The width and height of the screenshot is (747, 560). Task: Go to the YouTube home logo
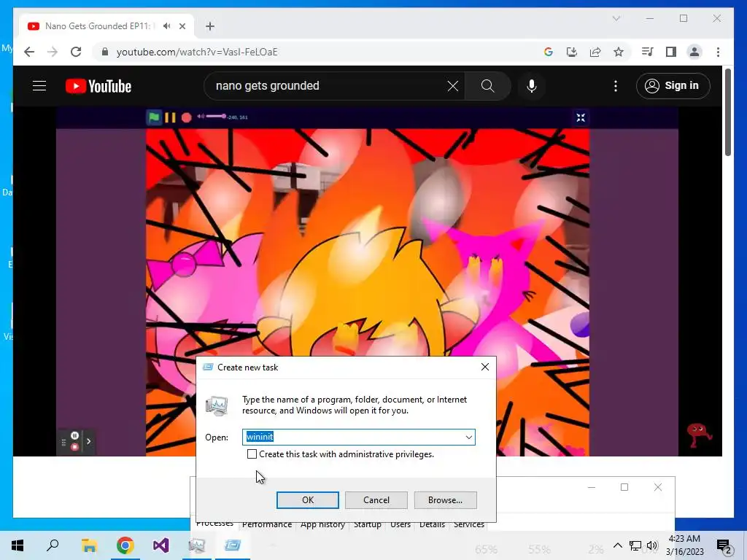click(x=98, y=86)
